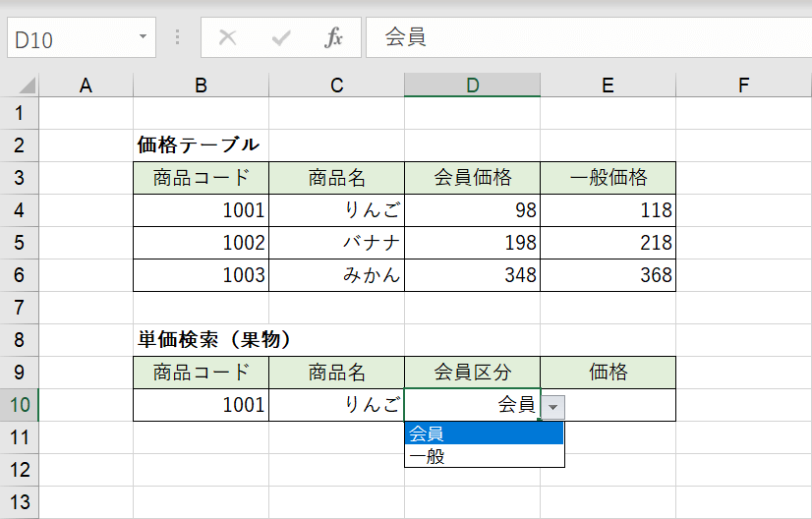Select row 5 header

[19, 243]
